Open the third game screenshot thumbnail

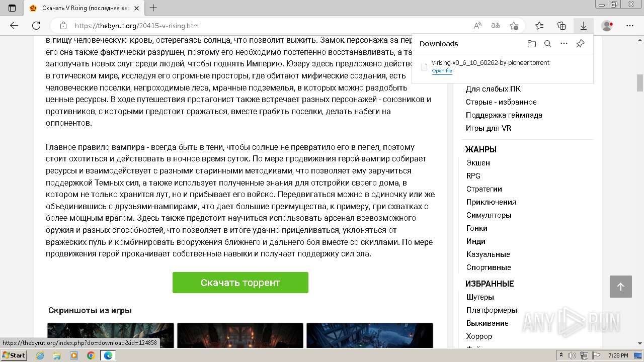pos(370,335)
